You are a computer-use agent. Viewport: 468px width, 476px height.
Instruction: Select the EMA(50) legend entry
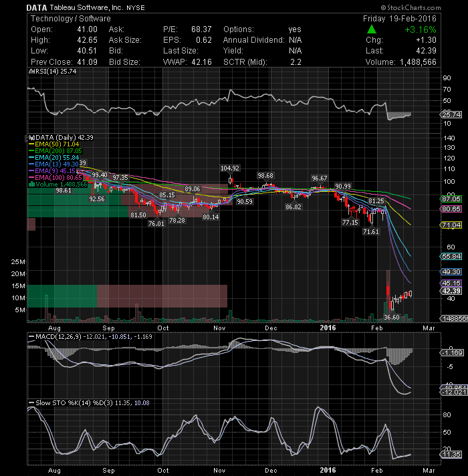(54, 144)
